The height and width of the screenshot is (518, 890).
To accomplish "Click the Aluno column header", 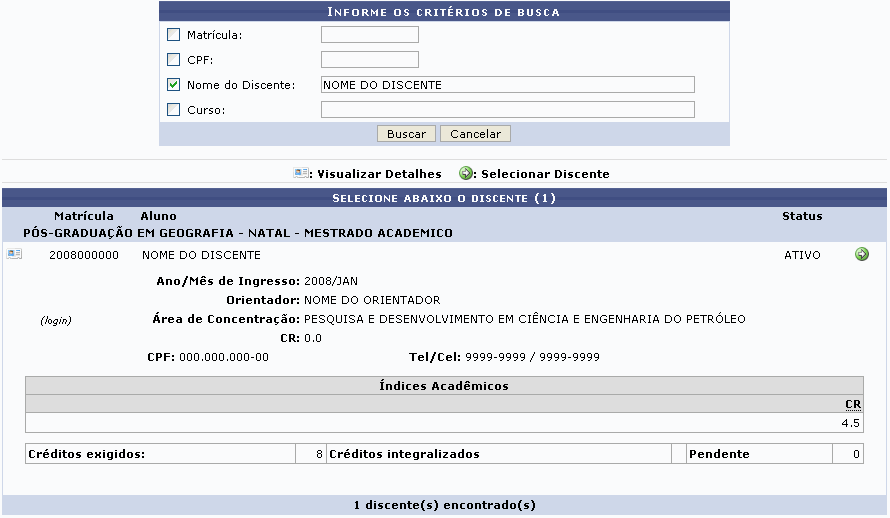I will (x=158, y=216).
